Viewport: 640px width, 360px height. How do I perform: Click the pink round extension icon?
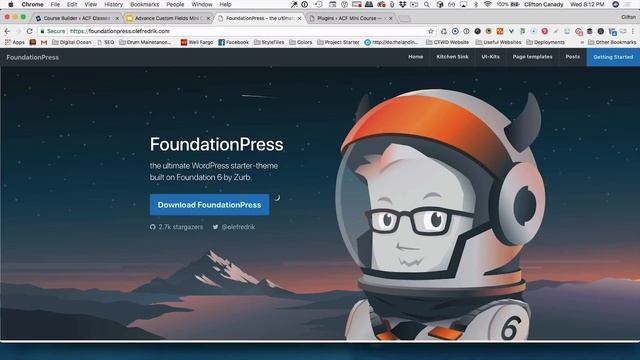544,31
